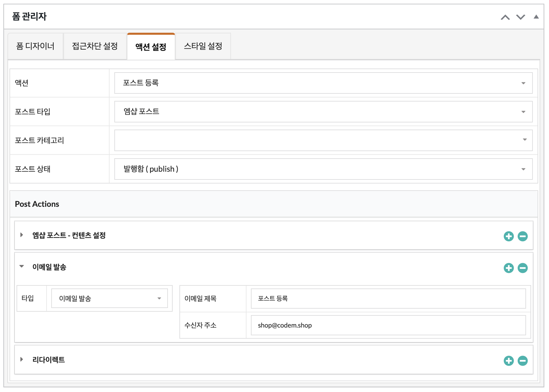Viewport: 549px width, 392px height.
Task: Open the 액션 dropdown showing 포스트 등록
Action: click(x=323, y=83)
